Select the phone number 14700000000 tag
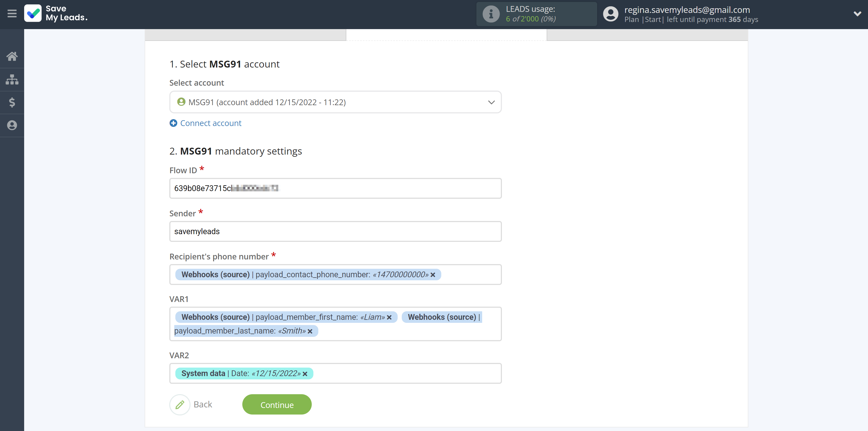The width and height of the screenshot is (868, 431). coord(308,274)
